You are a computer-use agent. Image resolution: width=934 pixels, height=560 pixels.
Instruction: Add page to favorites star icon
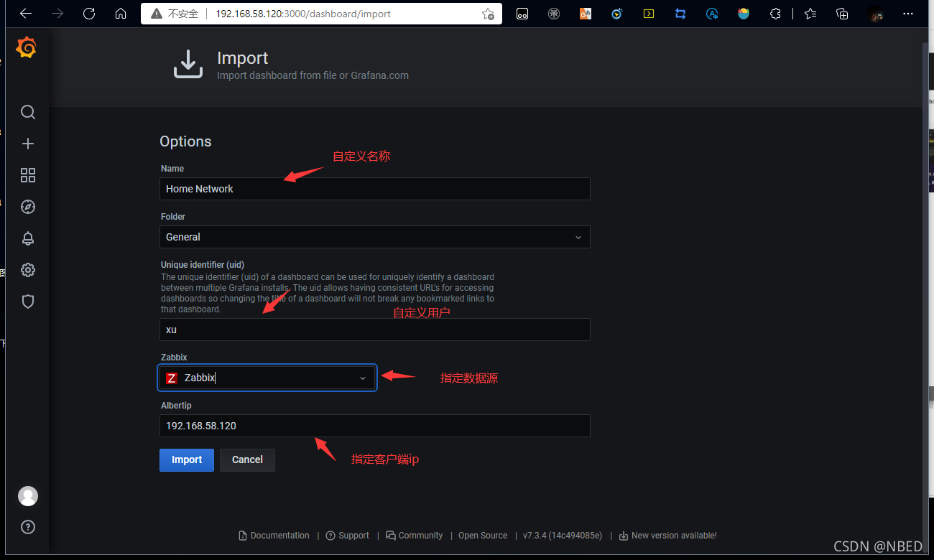tap(488, 14)
